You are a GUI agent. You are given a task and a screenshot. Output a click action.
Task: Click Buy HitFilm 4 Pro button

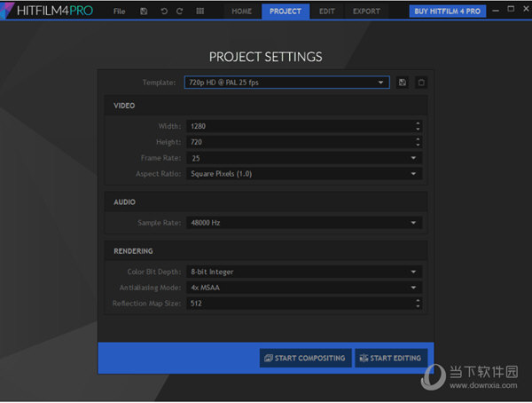(448, 12)
